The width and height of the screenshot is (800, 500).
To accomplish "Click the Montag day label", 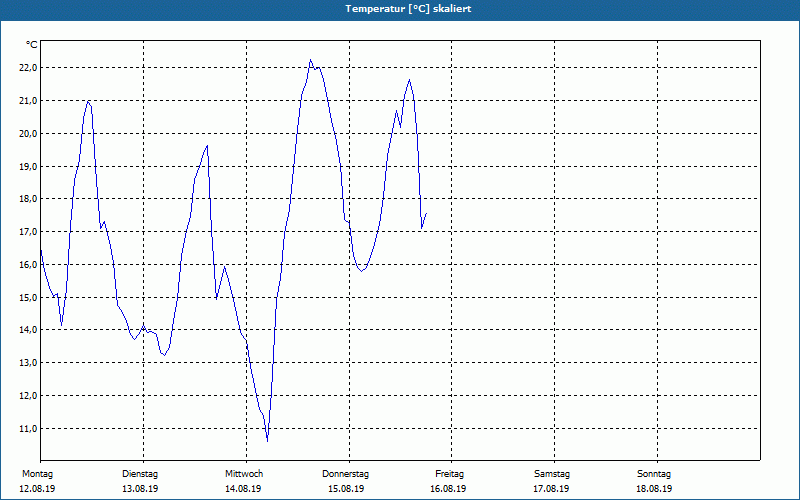I will point(37,474).
